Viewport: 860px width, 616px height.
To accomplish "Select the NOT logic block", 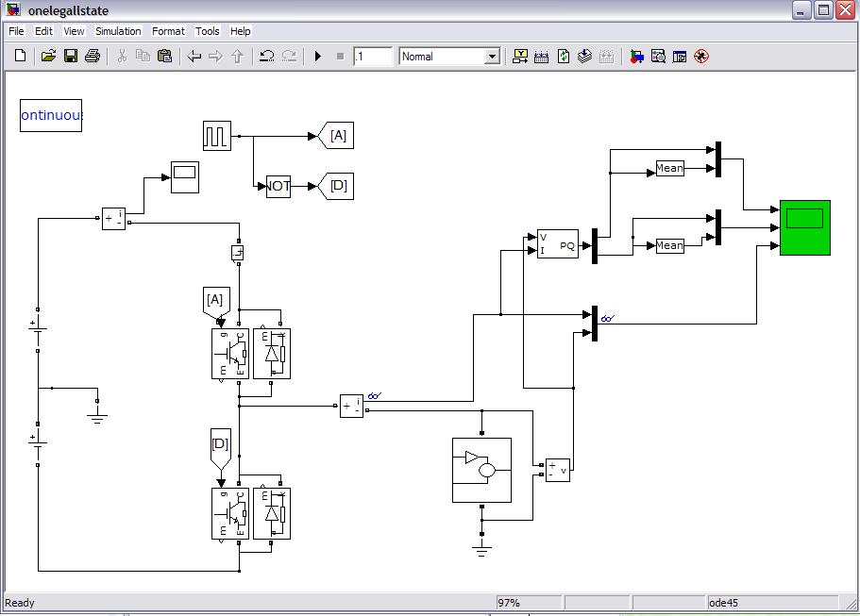I will click(278, 186).
